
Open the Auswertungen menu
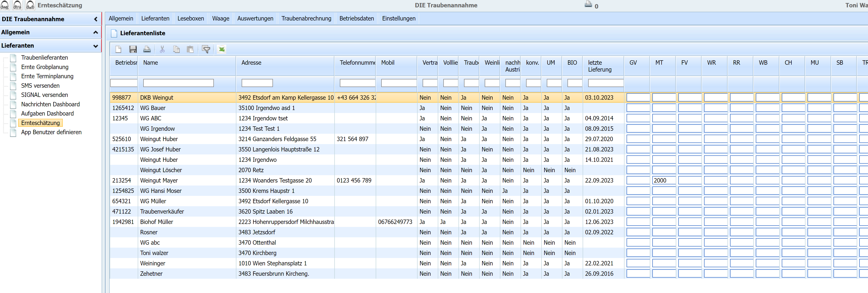coord(255,19)
